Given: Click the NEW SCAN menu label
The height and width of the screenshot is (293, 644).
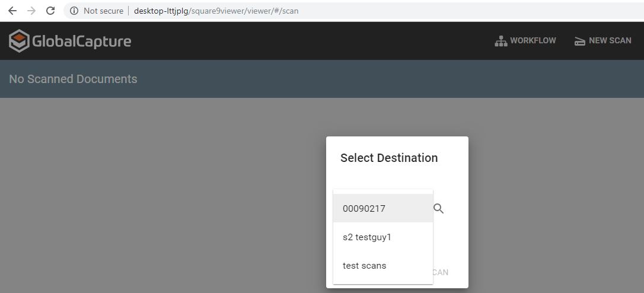Looking at the screenshot, I should tap(610, 41).
